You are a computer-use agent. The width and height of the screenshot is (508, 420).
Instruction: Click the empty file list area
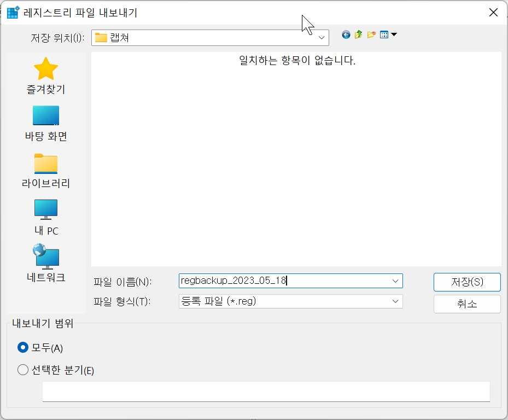(x=295, y=164)
